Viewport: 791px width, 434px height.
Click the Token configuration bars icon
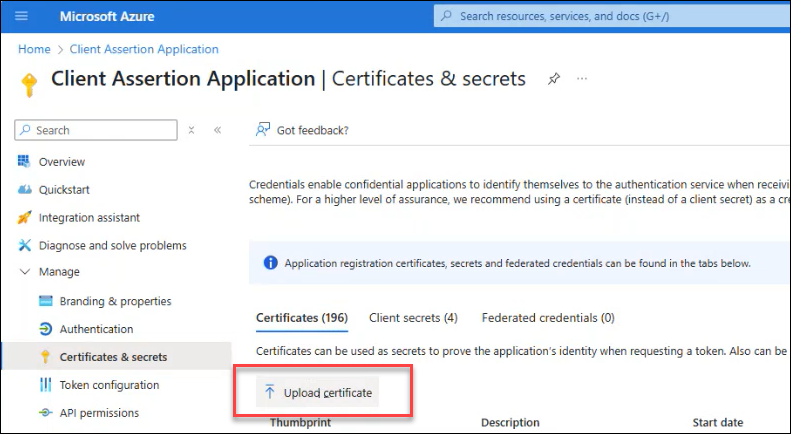45,385
